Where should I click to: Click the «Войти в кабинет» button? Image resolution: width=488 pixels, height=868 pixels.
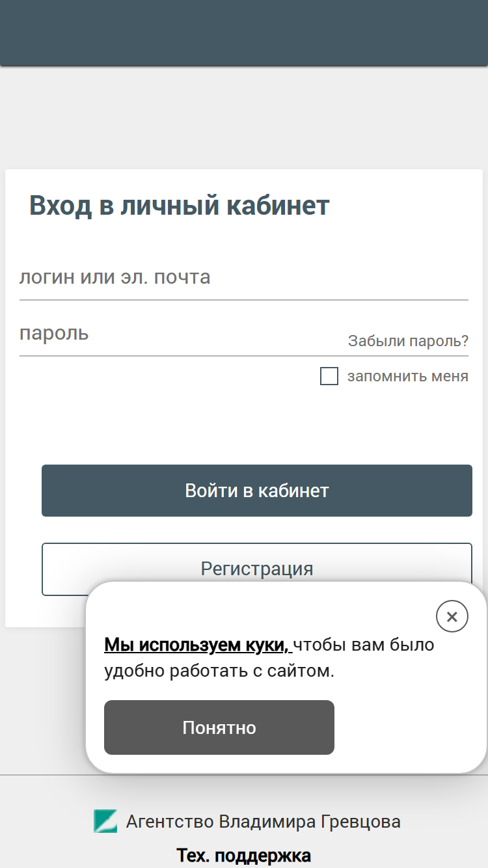257,491
